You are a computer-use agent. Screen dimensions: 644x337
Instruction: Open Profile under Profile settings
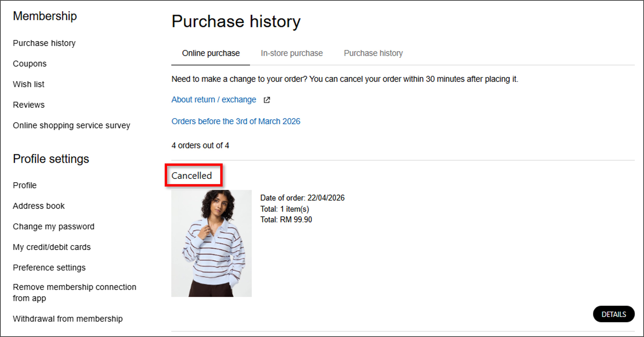pyautogui.click(x=24, y=185)
